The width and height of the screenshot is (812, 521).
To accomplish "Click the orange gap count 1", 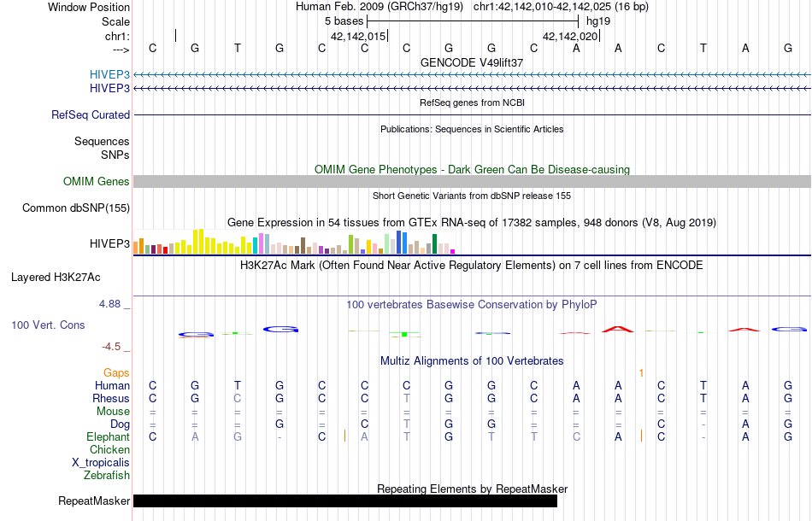I will [641, 373].
